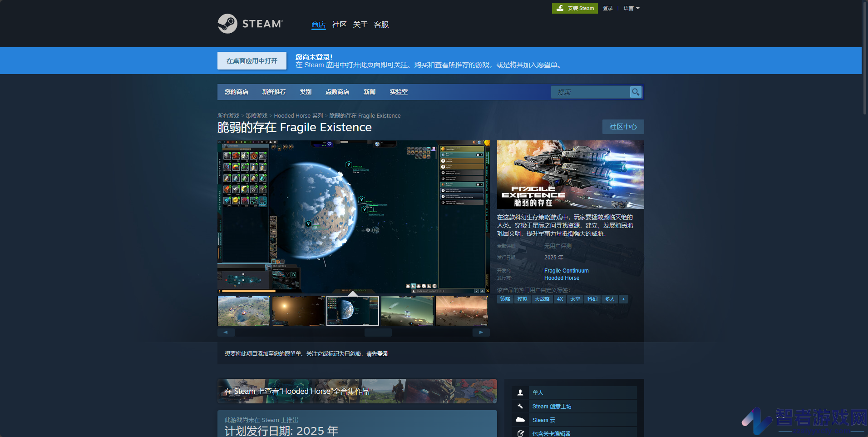This screenshot has width=868, height=437.
Task: Click the plus button to add tags
Action: 624,299
